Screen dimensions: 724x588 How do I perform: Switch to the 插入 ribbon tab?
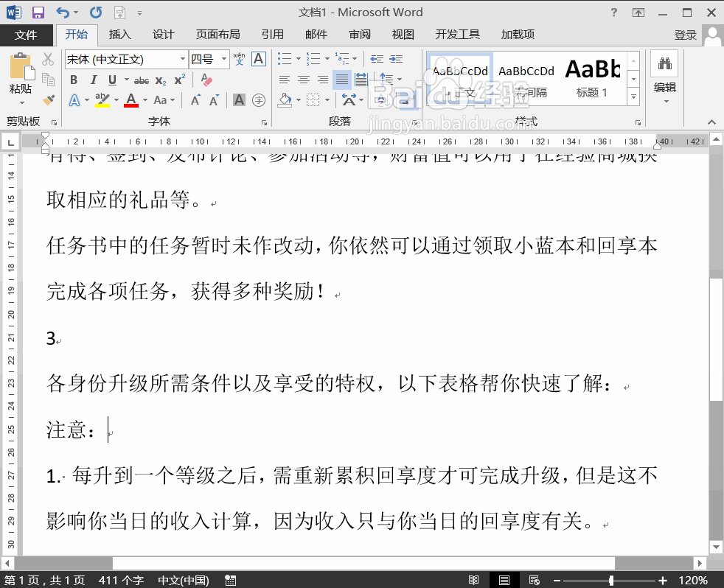[120, 34]
